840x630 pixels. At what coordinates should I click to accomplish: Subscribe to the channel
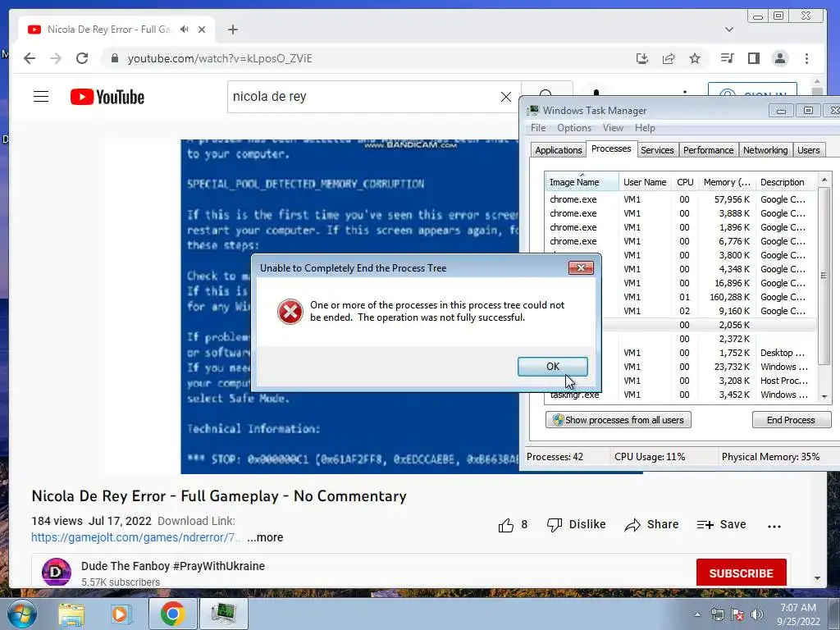(742, 573)
